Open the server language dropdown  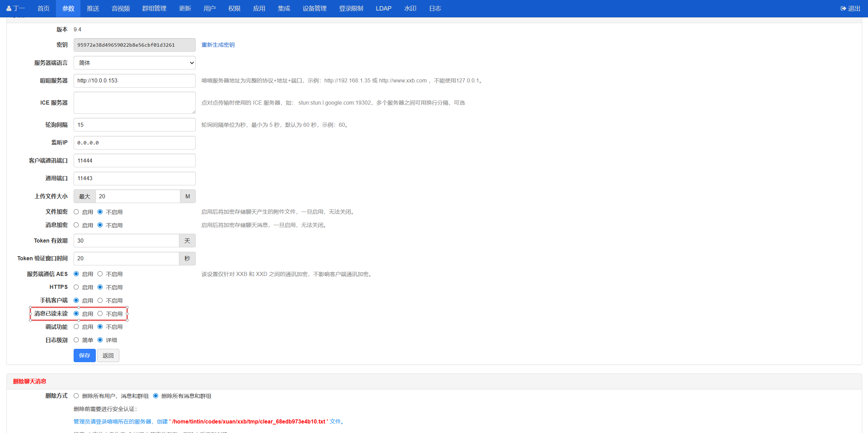click(x=134, y=63)
